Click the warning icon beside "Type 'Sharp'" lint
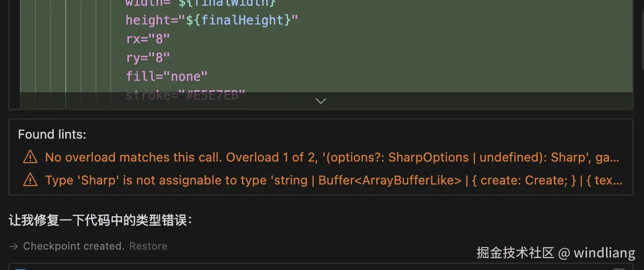The height and width of the screenshot is (270, 644). pos(30,180)
